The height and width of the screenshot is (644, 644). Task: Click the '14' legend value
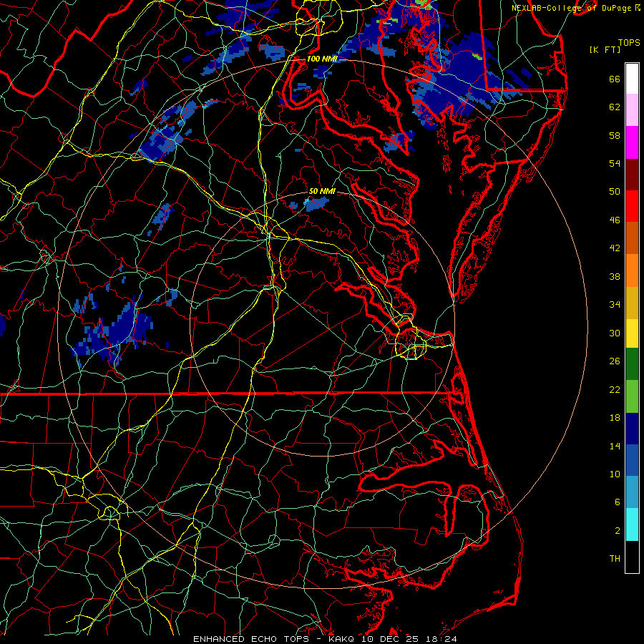pyautogui.click(x=615, y=446)
